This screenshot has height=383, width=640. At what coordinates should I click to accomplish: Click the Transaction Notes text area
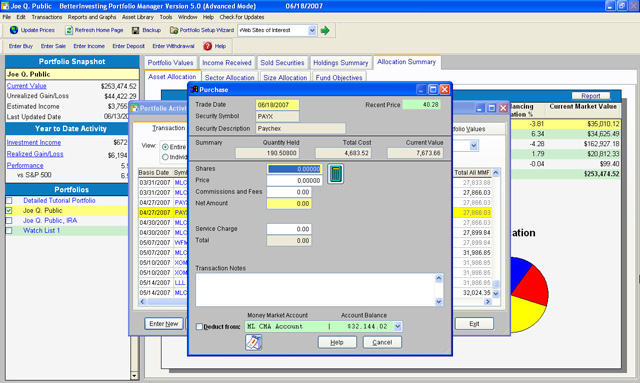point(315,290)
